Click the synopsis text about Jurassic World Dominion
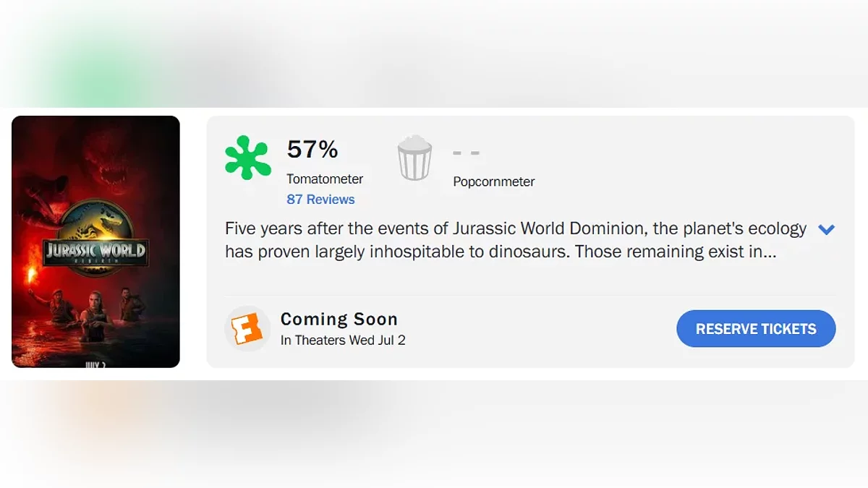 pos(515,229)
